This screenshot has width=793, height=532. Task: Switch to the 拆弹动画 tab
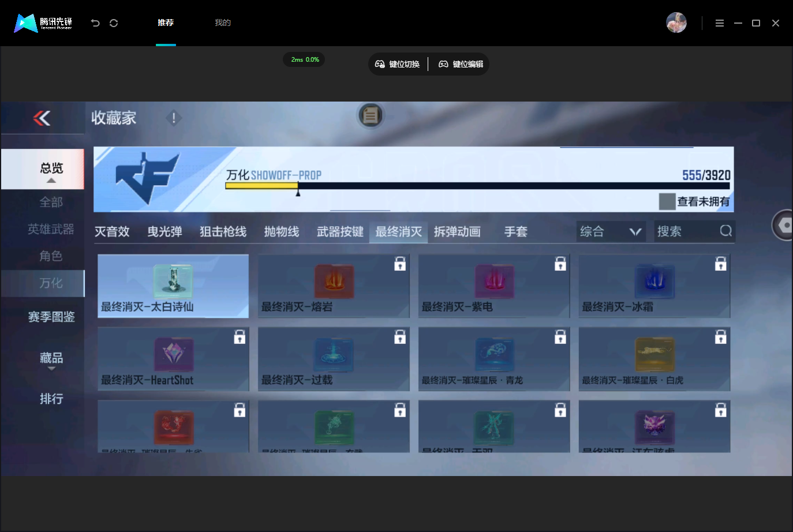[457, 231]
